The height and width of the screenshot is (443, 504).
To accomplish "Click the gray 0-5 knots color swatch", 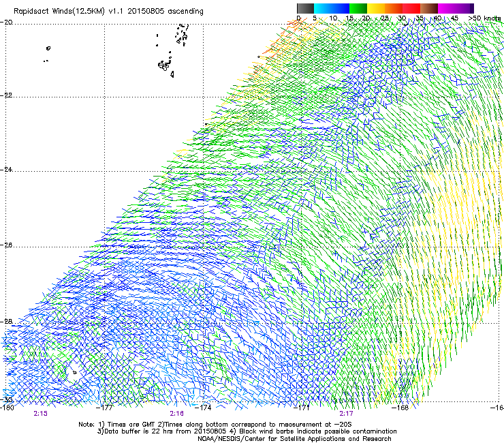I will [305, 8].
